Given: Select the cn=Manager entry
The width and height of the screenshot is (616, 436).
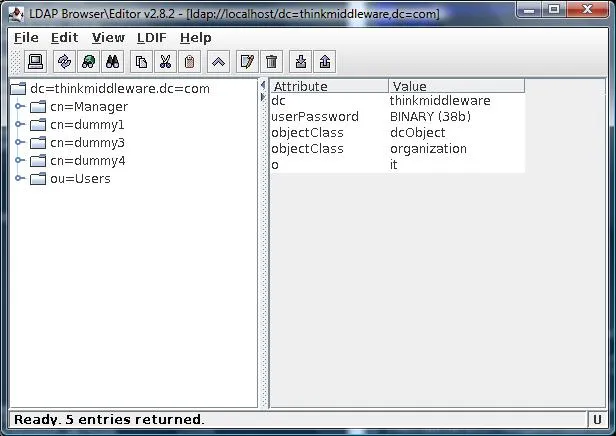Looking at the screenshot, I should point(89,107).
